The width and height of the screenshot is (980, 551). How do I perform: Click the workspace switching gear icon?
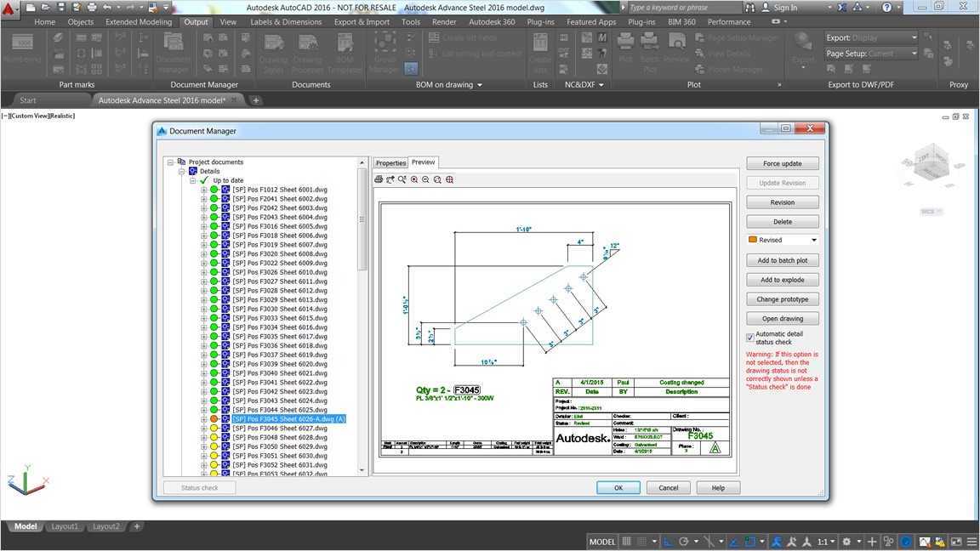[846, 542]
